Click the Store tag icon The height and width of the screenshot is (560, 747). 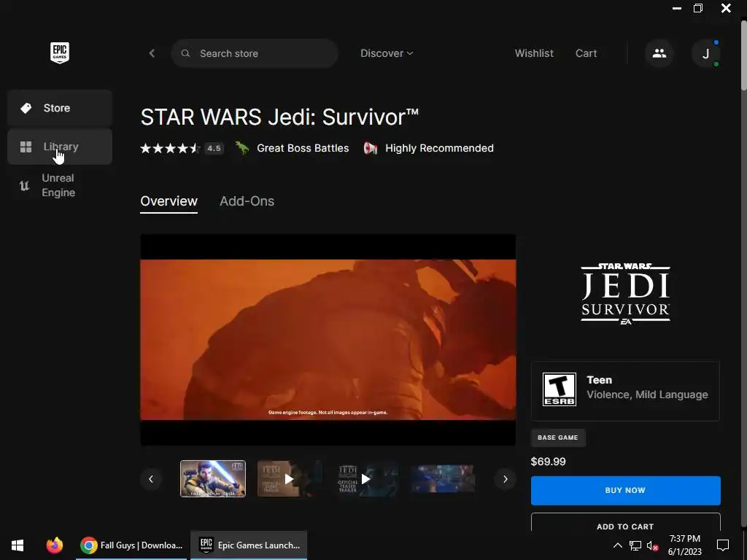[26, 108]
